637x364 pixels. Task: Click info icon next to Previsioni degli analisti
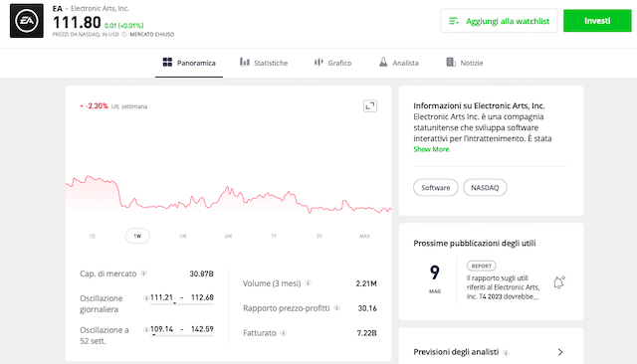tap(506, 353)
